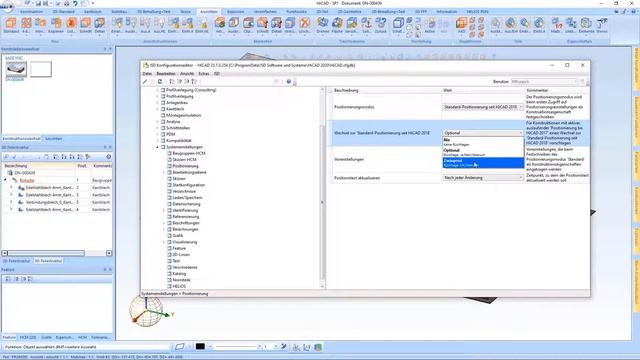The image size is (640, 360).
Task: Open the Bearbeiten menu in configuration editor
Action: click(x=166, y=74)
